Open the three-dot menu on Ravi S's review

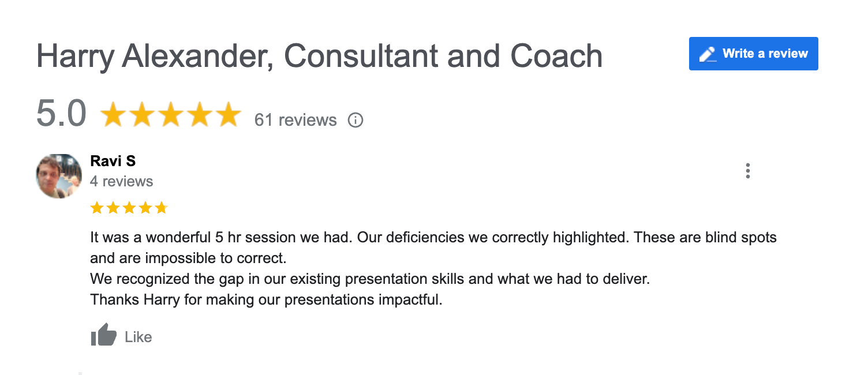[747, 171]
